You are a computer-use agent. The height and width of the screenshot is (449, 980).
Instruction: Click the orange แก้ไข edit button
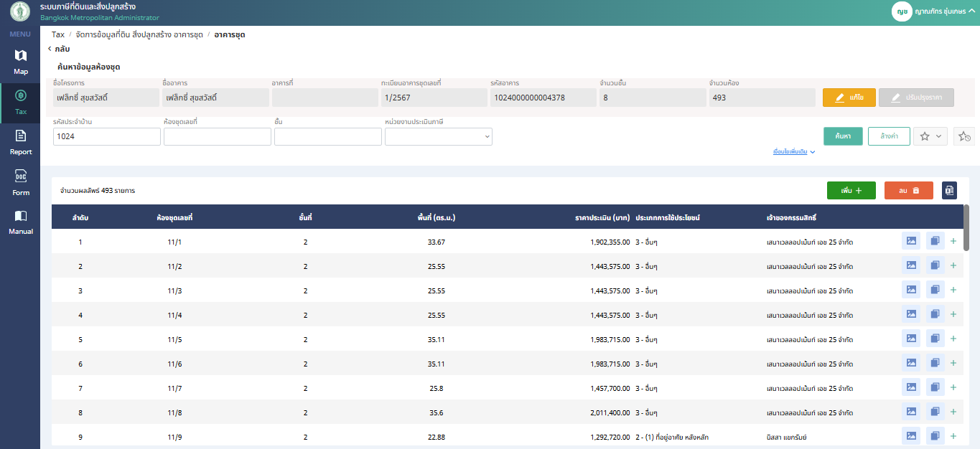pyautogui.click(x=849, y=98)
